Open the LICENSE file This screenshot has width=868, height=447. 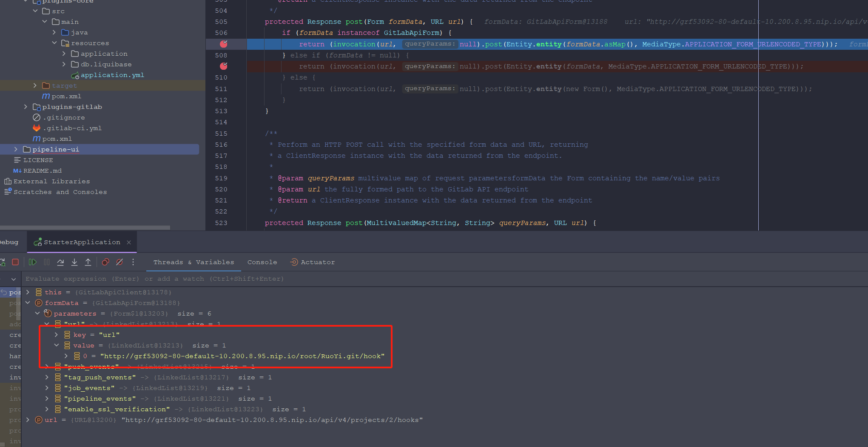click(x=38, y=160)
